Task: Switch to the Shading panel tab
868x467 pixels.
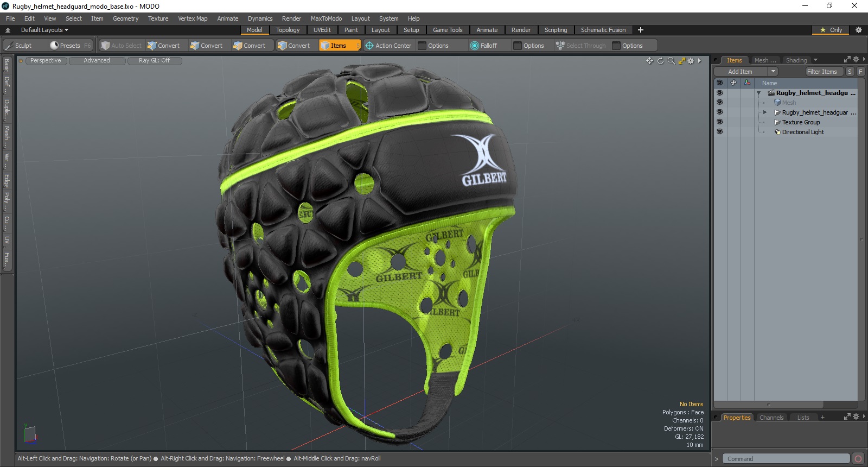Action: pos(796,60)
